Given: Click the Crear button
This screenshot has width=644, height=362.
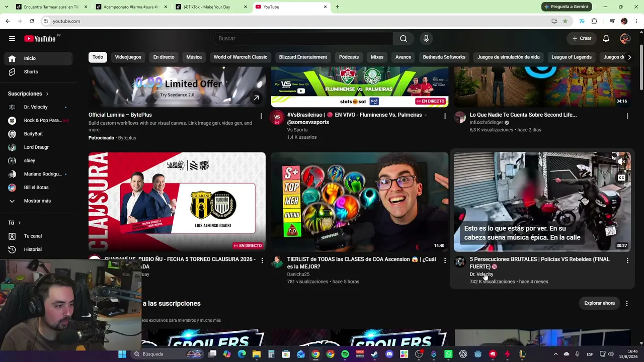Looking at the screenshot, I should point(582,39).
